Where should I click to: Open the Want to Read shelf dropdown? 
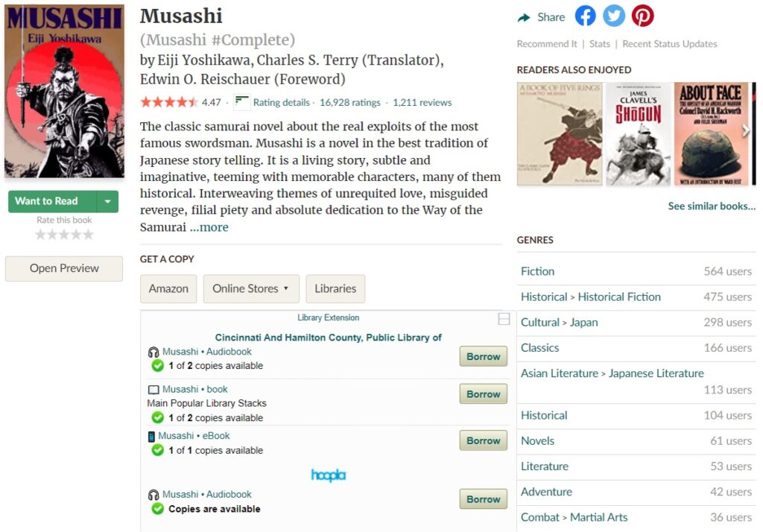(x=108, y=201)
